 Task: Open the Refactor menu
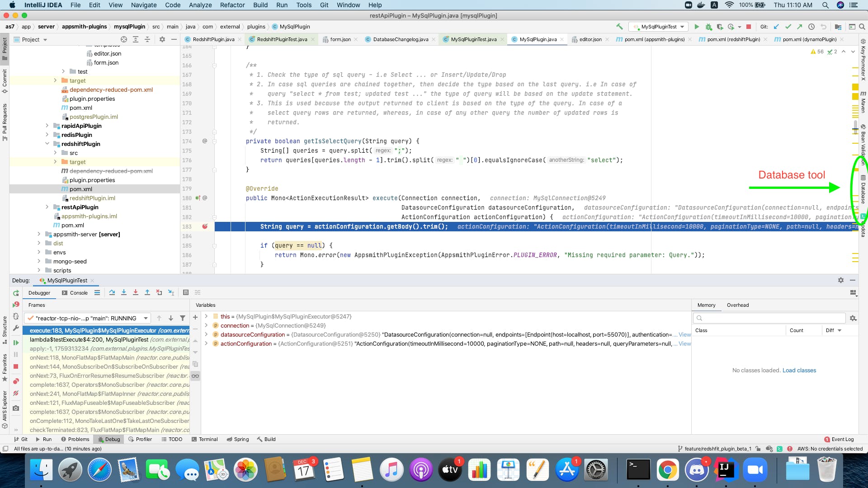click(232, 5)
